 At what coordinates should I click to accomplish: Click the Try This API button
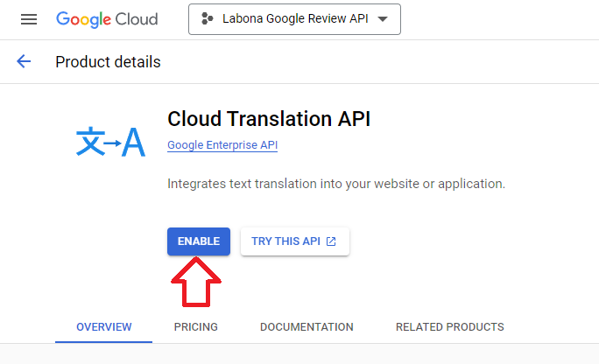point(295,241)
